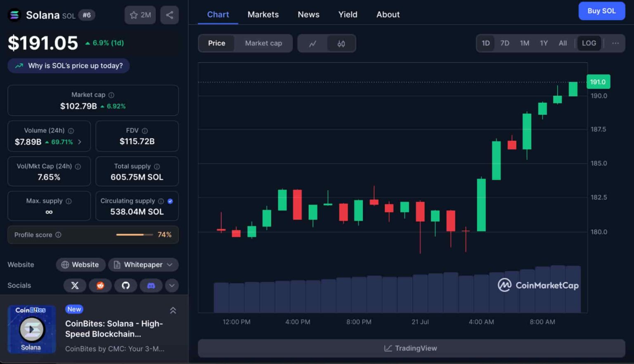Switch chart to Market cap view
The width and height of the screenshot is (634, 364).
coord(263,43)
